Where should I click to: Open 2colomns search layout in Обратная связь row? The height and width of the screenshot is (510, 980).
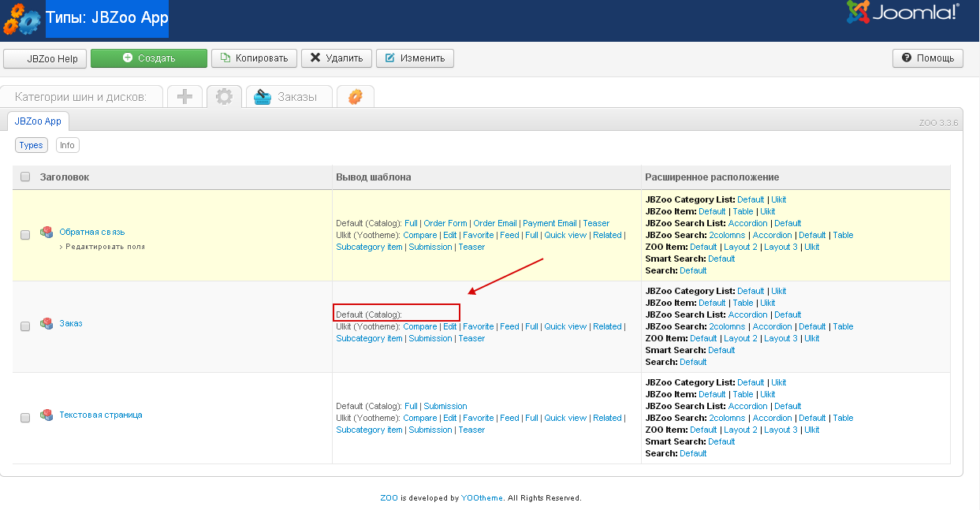pyautogui.click(x=728, y=235)
